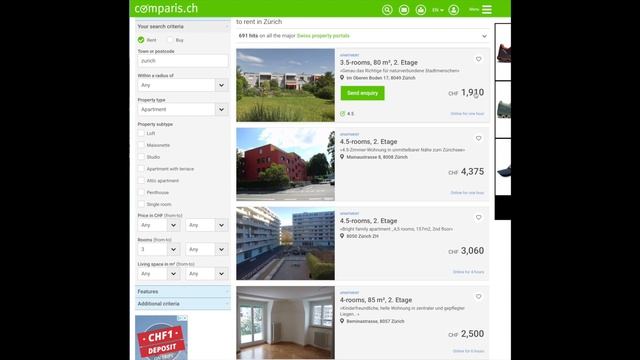Viewport: 640px width, 360px height.
Task: Click the CHF 1,910 price
Action: [x=466, y=93]
